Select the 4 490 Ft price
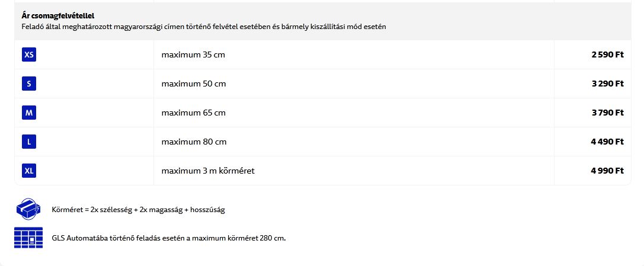 click(x=607, y=142)
